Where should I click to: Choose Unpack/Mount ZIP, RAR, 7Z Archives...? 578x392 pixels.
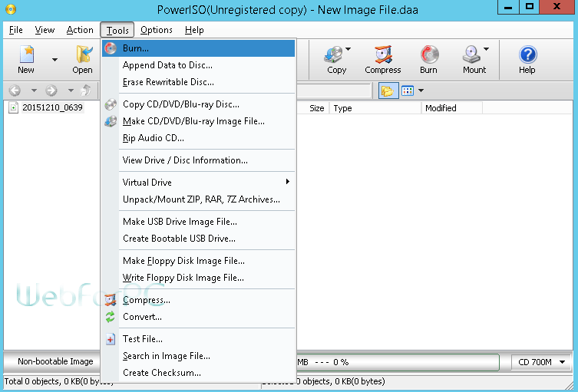tap(198, 199)
